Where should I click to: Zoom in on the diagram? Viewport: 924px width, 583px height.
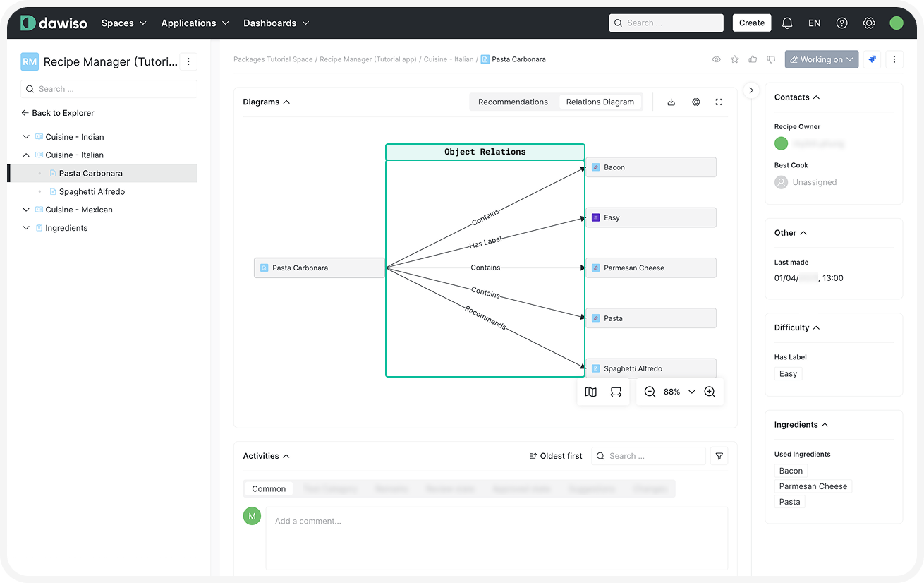(x=710, y=392)
